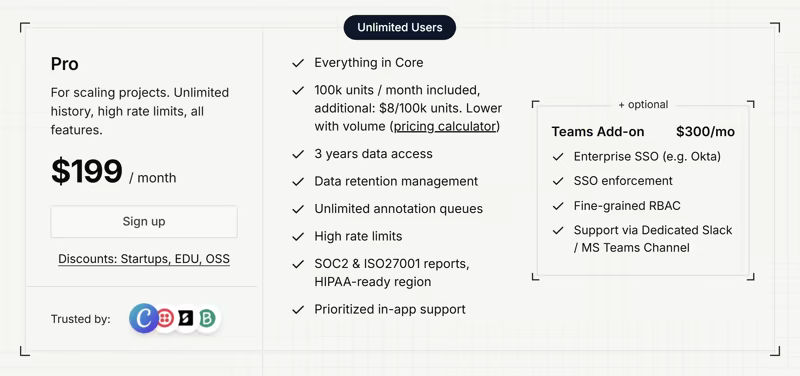The height and width of the screenshot is (376, 800).
Task: Open the pricing calculator link
Action: pyautogui.click(x=444, y=126)
